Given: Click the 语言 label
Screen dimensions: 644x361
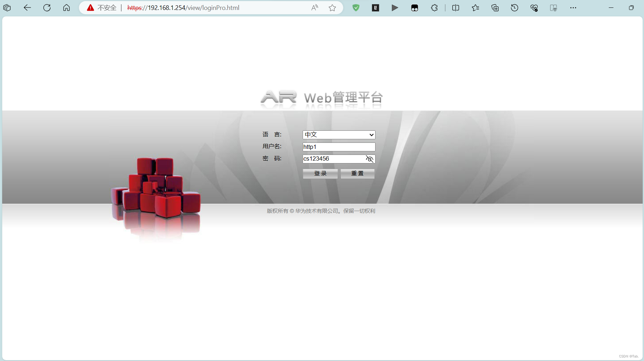Looking at the screenshot, I should click(x=272, y=134).
